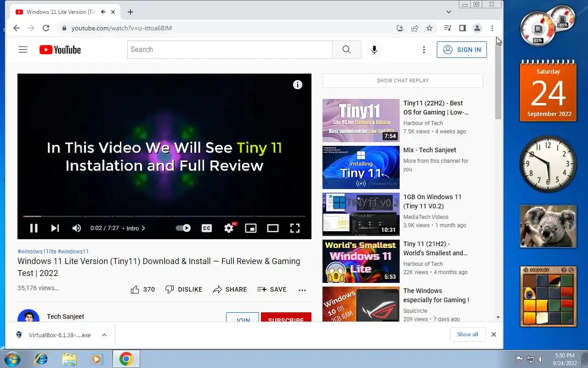Subscribe to the channel
588x368 pixels.
[x=286, y=317]
